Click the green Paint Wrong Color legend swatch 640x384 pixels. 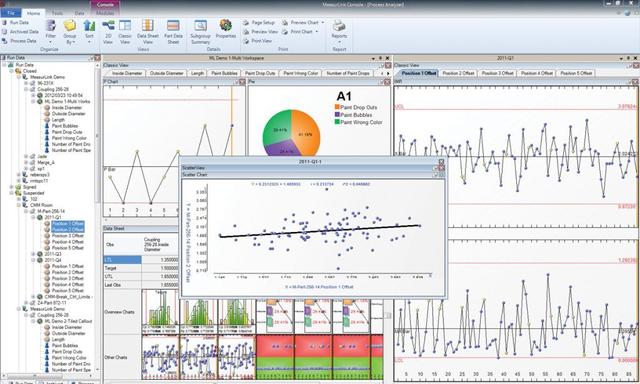[x=337, y=122]
